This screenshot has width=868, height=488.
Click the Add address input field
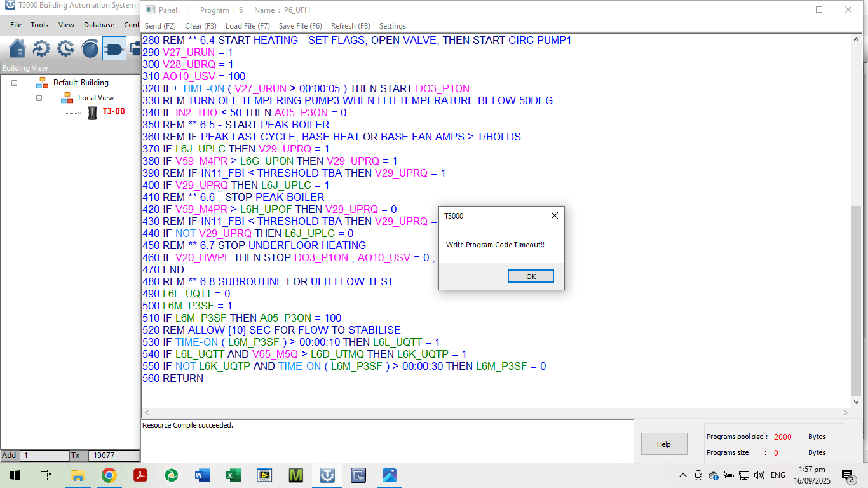44,456
